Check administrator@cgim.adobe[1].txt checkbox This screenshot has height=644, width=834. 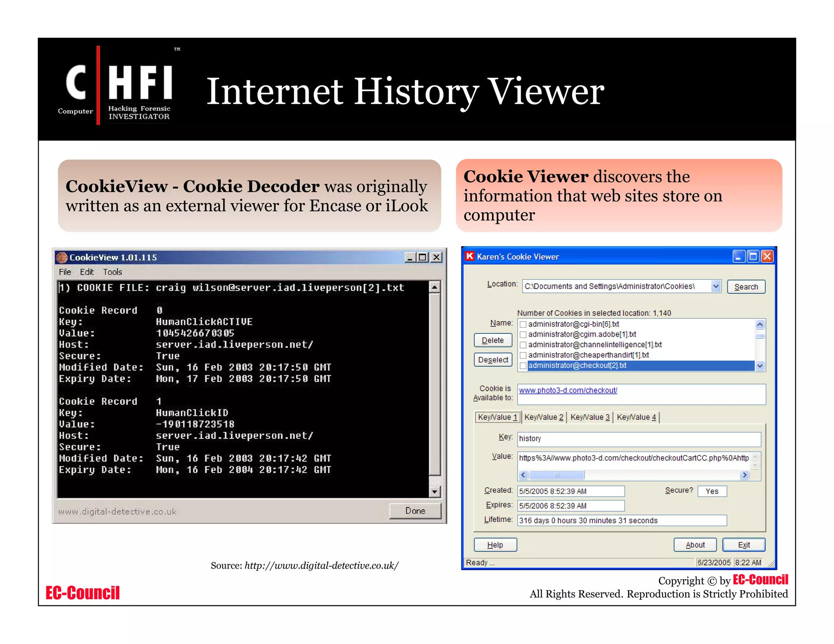(x=523, y=335)
